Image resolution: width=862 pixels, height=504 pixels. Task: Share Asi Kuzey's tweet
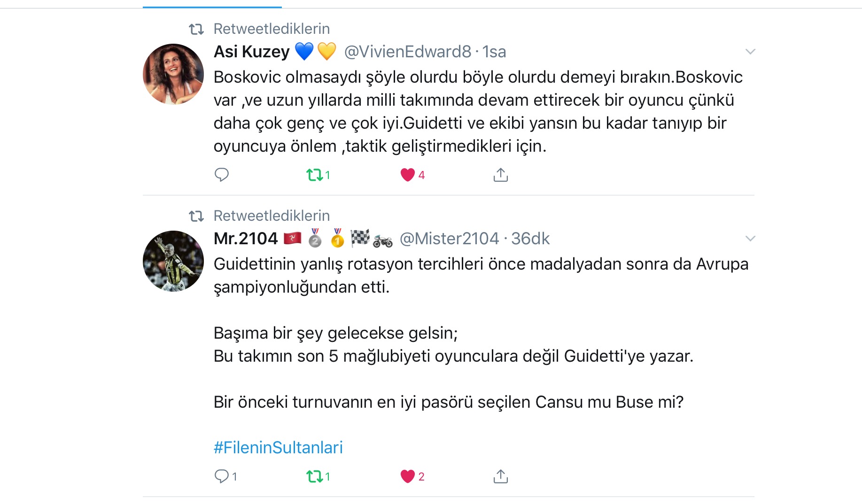501,175
